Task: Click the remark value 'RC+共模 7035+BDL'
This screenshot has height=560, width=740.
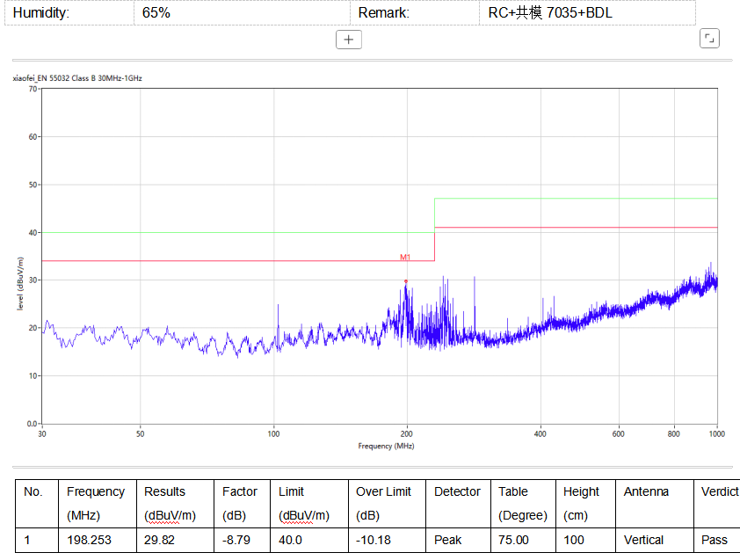Action: tap(550, 13)
